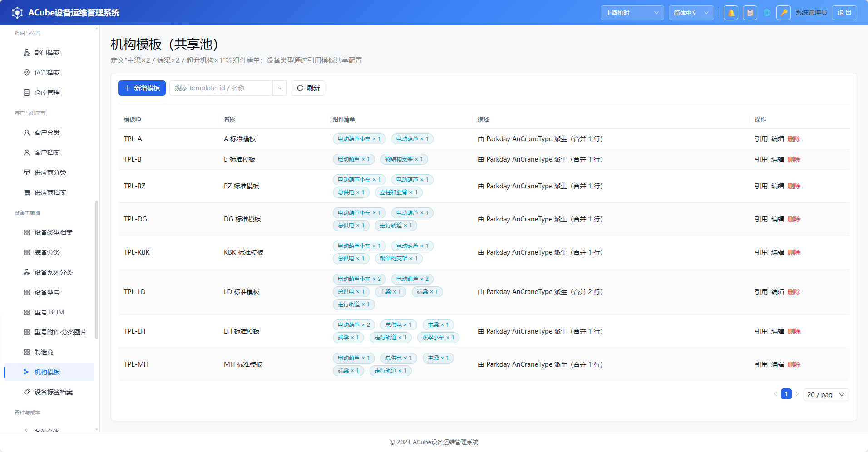Screen dimensions: 868x452
Task: Navigate to 设备型号 menu item
Action: 49,292
